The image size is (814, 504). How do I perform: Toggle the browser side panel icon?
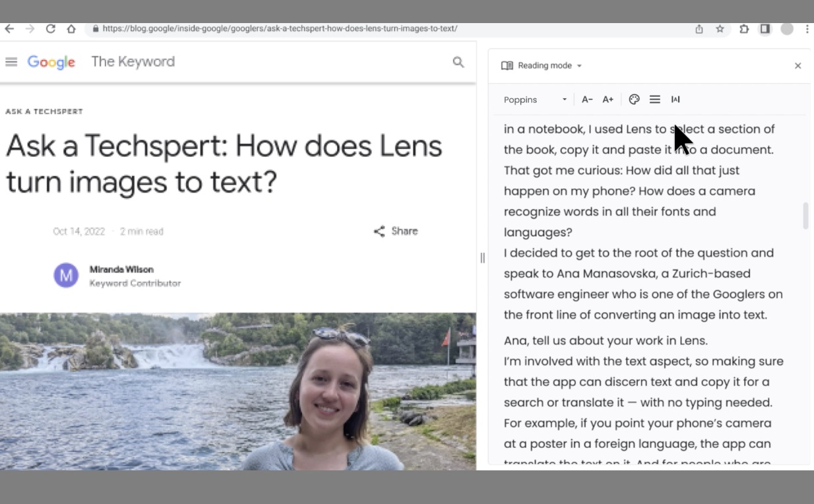[x=765, y=29]
